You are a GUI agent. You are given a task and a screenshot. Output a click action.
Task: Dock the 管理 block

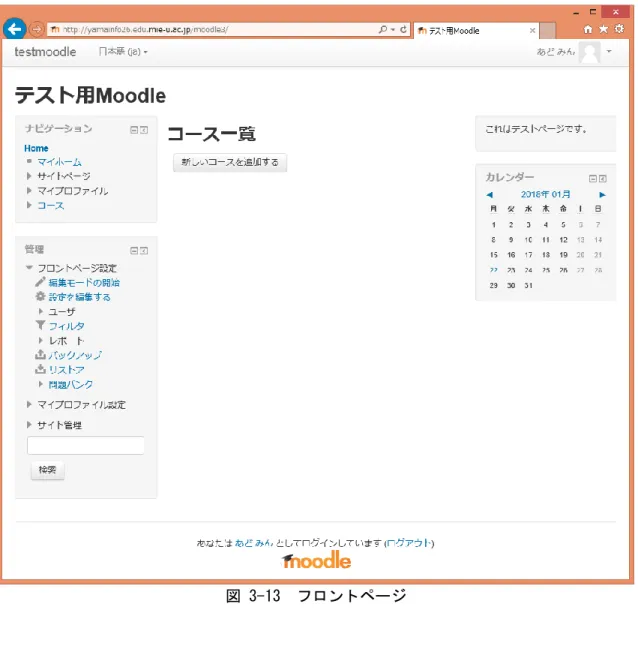[144, 251]
